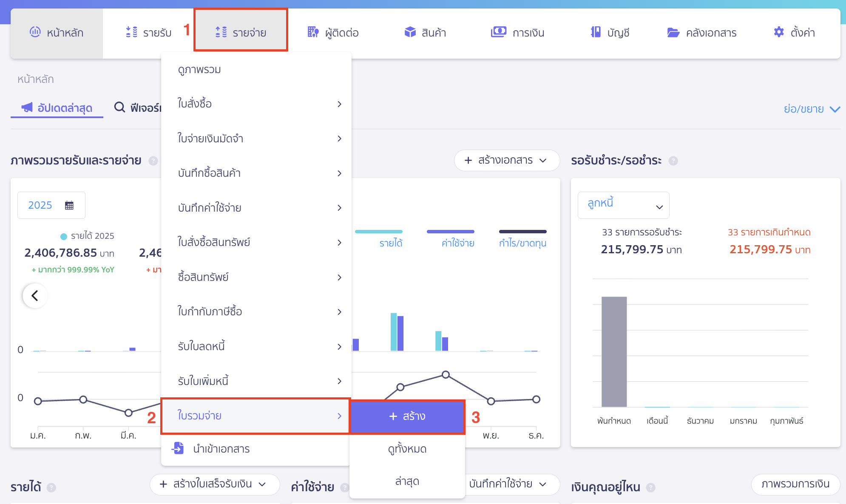
Task: Toggle the รายได้ chart legend series
Action: pyautogui.click(x=390, y=243)
